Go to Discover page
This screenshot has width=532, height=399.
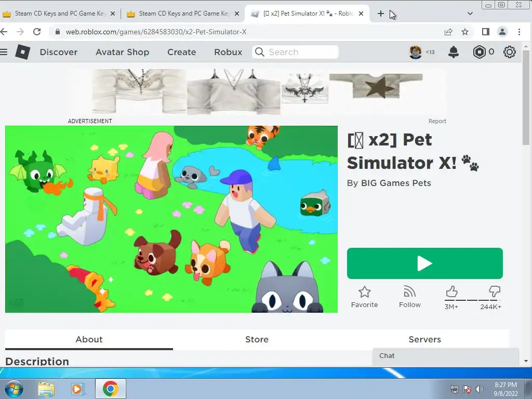pyautogui.click(x=59, y=52)
